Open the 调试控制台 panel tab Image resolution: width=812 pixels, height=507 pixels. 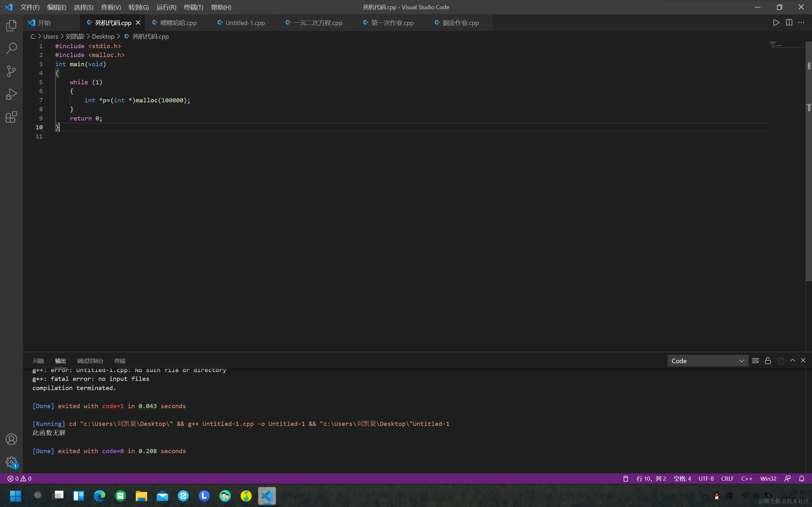(x=90, y=361)
